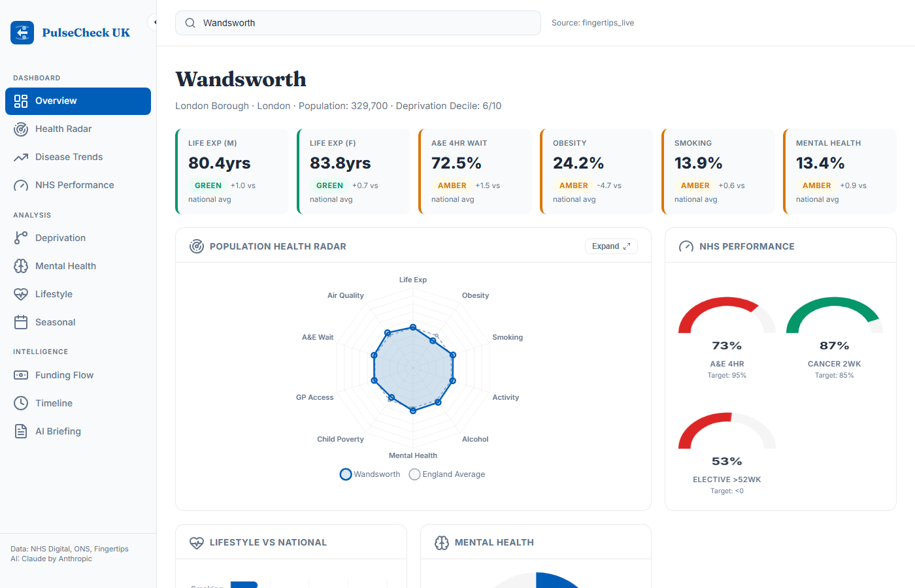Click the Population Health Radar panel icon

(x=196, y=246)
